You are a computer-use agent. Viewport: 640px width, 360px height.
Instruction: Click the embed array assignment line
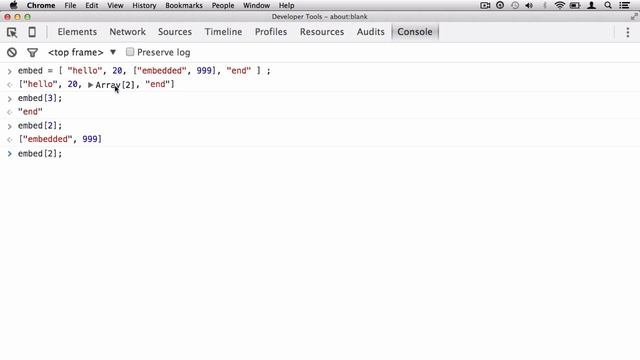144,71
